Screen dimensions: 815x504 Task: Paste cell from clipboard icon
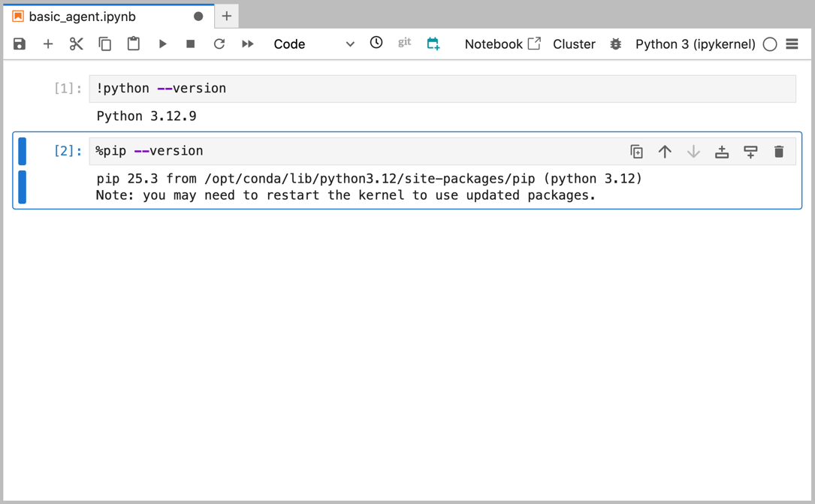click(134, 44)
